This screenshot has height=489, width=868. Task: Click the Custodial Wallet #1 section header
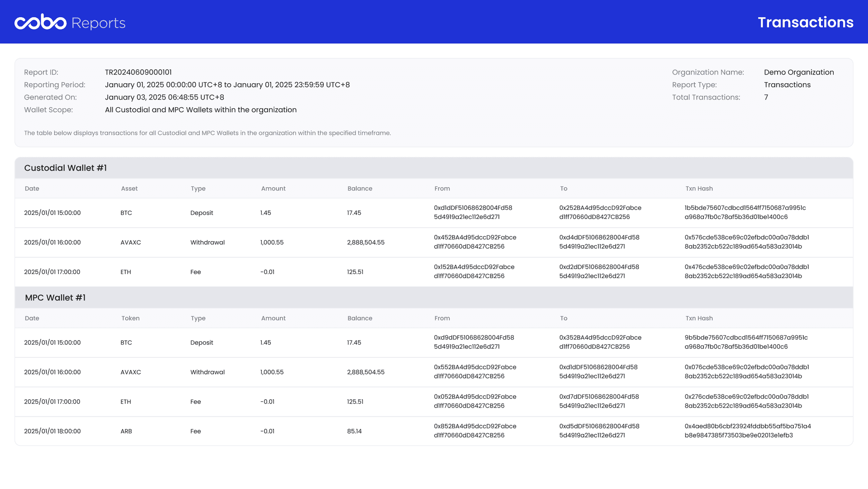tap(66, 168)
